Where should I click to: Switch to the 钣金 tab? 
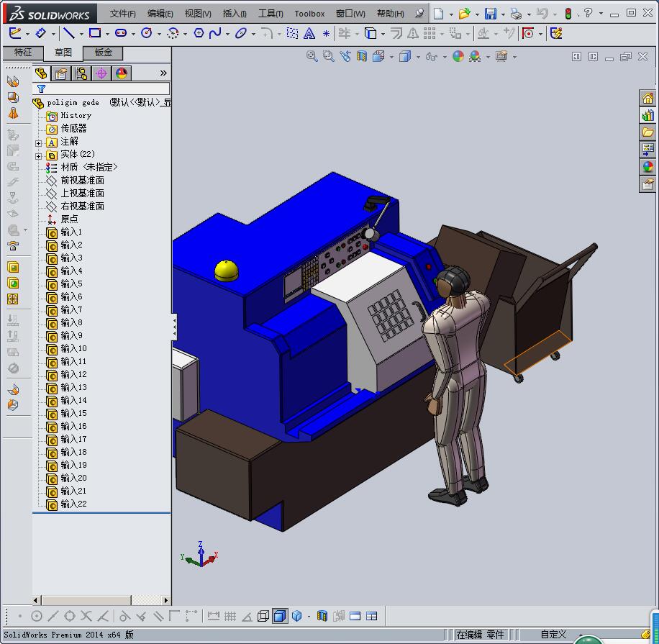pyautogui.click(x=102, y=53)
